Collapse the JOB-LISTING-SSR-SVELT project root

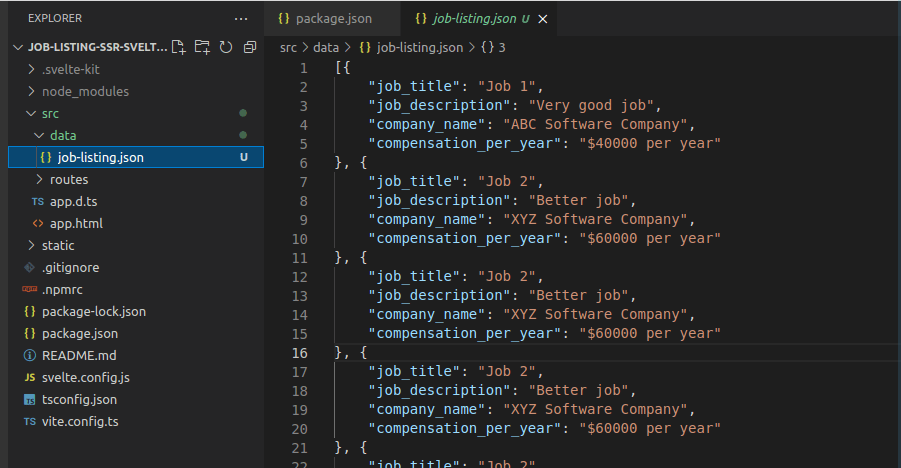click(18, 47)
